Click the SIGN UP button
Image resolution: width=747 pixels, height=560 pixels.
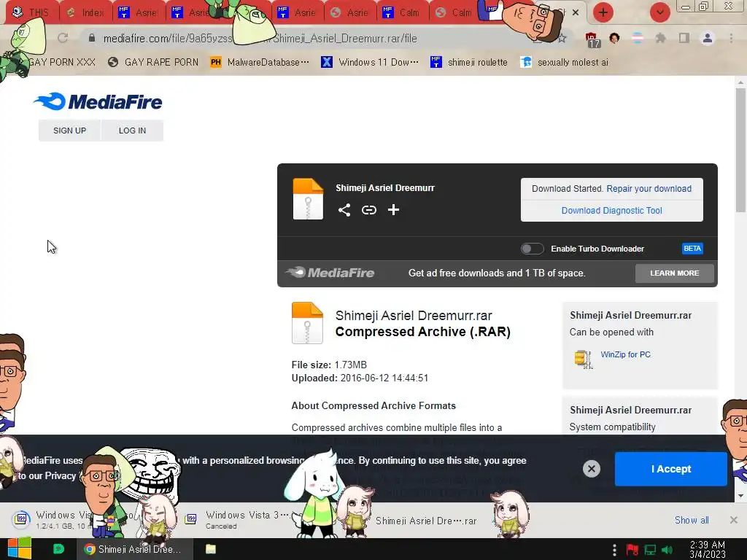click(x=69, y=131)
